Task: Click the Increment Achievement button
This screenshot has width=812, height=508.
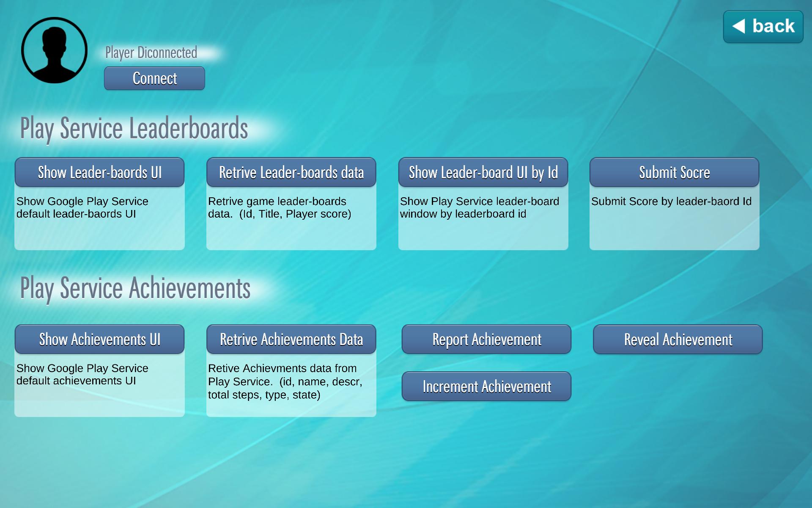Action: [x=486, y=386]
